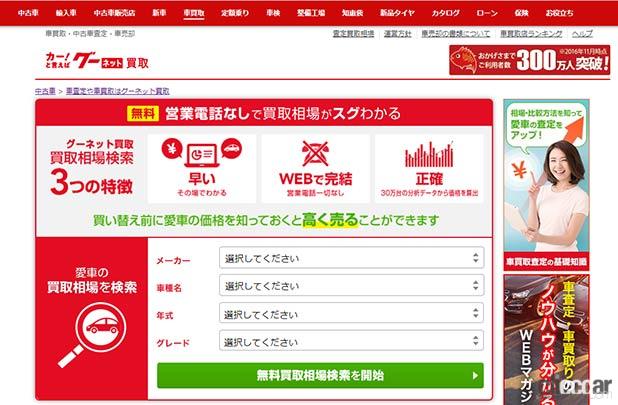
Task: Open お役立ち in the top menu
Action: pos(559,13)
